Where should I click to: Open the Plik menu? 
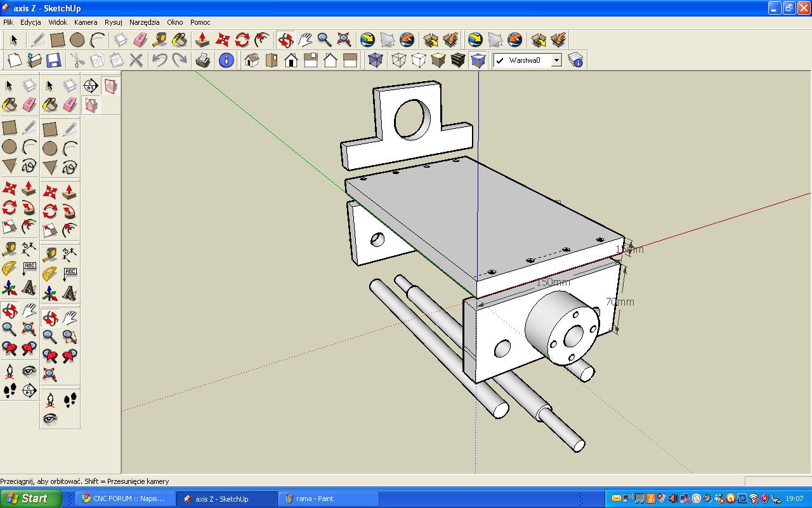[x=8, y=22]
